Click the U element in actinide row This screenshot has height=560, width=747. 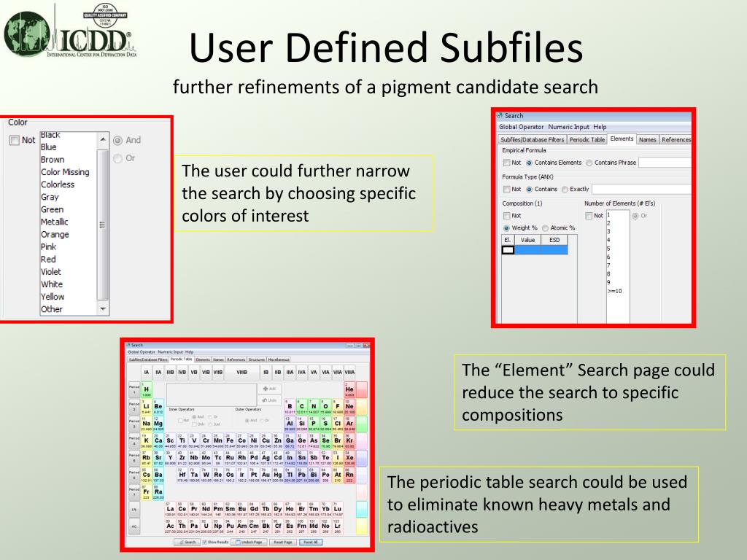pyautogui.click(x=206, y=526)
